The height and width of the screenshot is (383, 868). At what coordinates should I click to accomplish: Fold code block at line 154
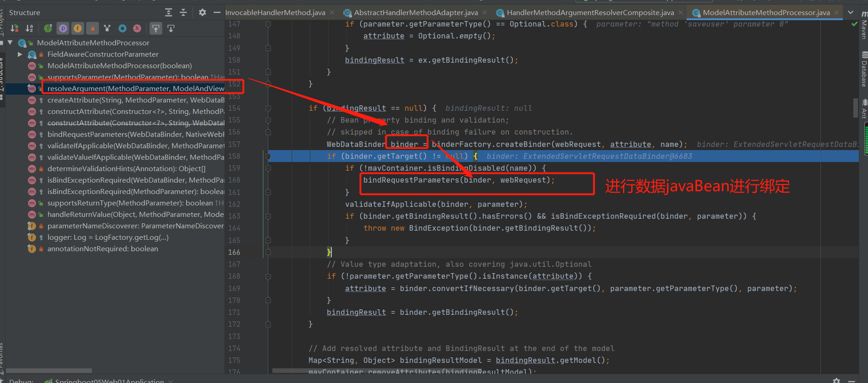[268, 108]
